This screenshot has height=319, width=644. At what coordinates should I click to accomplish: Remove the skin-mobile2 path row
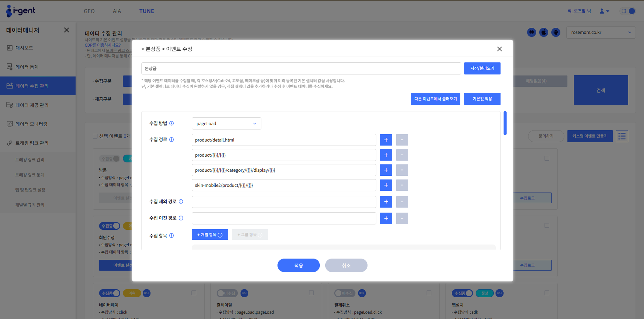point(402,185)
